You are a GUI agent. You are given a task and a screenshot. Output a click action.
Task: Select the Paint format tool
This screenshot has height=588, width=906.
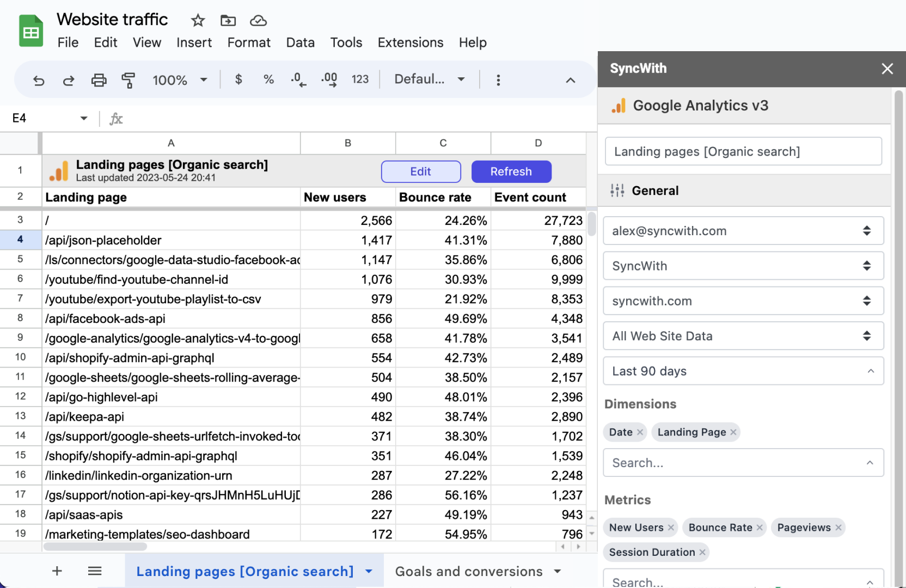click(x=128, y=79)
